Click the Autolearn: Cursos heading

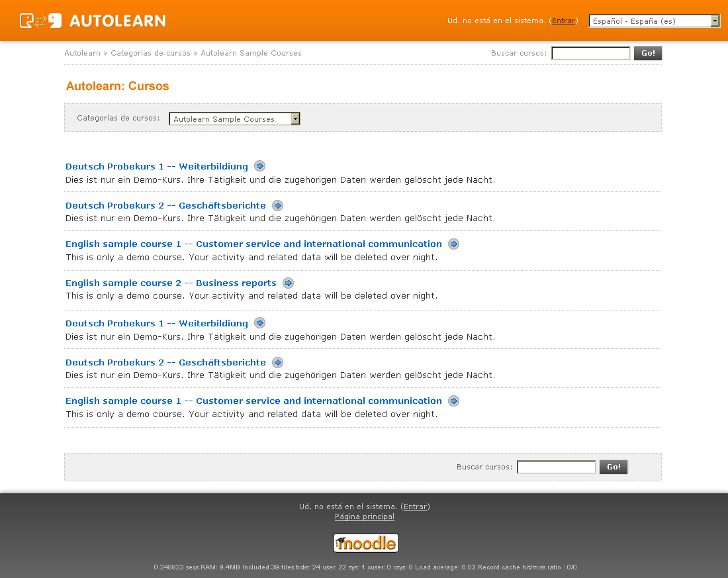pos(117,86)
